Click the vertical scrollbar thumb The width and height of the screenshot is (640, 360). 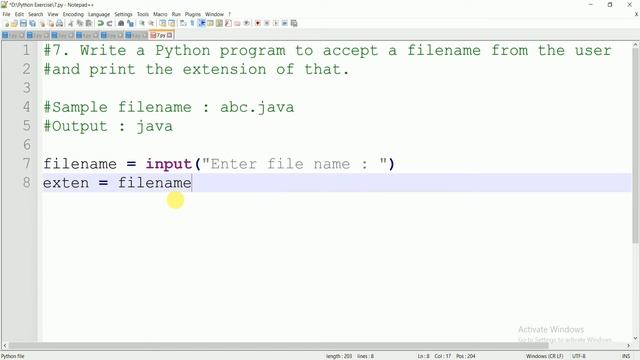(636, 145)
